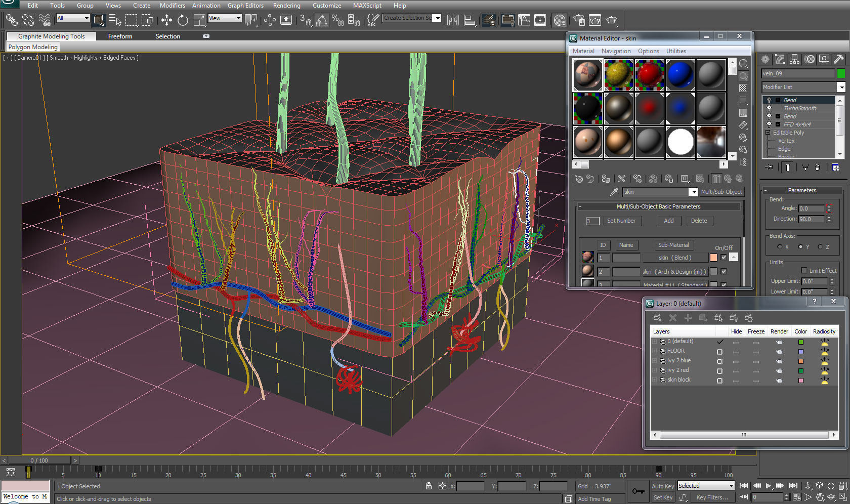Viewport: 850px width, 504px height.
Task: Activate the Select and Uniform Scale tool
Action: click(200, 20)
